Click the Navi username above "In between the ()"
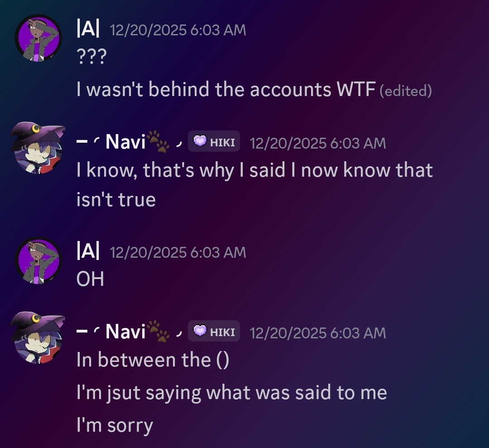Viewport: 489px width, 448px height. click(x=125, y=332)
